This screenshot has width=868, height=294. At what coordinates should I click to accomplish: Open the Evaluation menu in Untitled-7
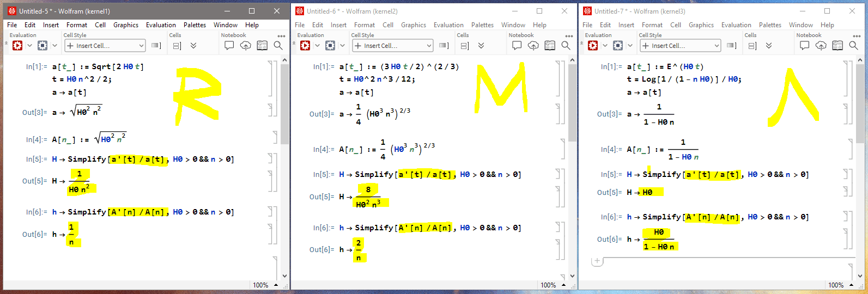click(736, 25)
